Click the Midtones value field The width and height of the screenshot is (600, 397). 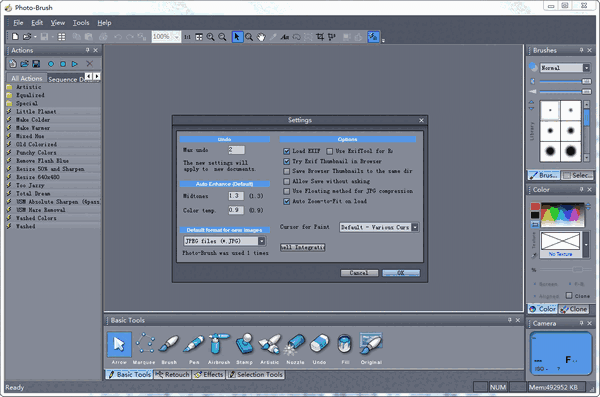[236, 196]
